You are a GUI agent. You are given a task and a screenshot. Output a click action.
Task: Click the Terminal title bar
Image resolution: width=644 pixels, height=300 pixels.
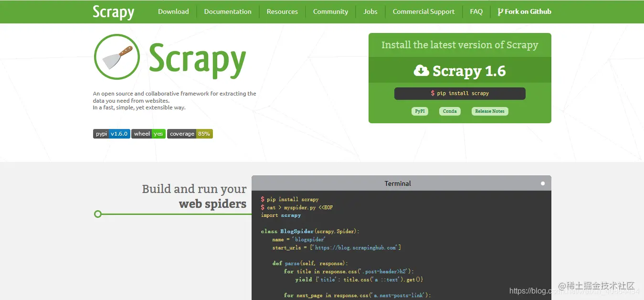401,183
